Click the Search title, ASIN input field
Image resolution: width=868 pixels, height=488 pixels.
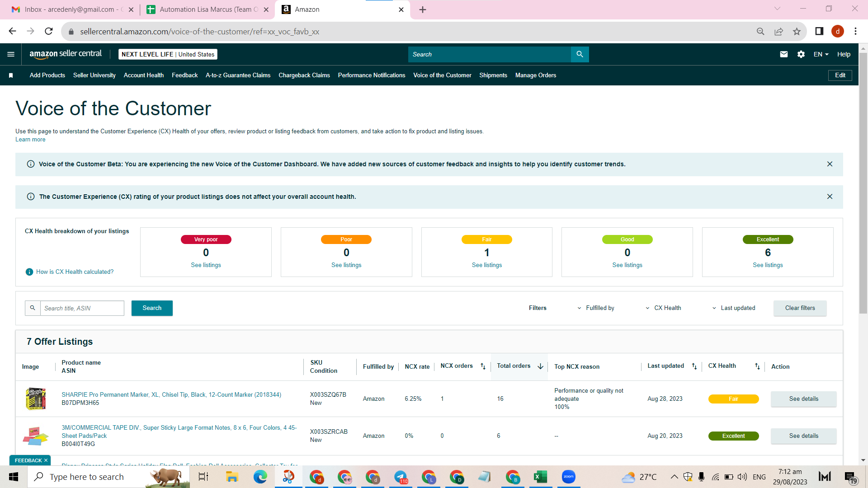coord(82,308)
